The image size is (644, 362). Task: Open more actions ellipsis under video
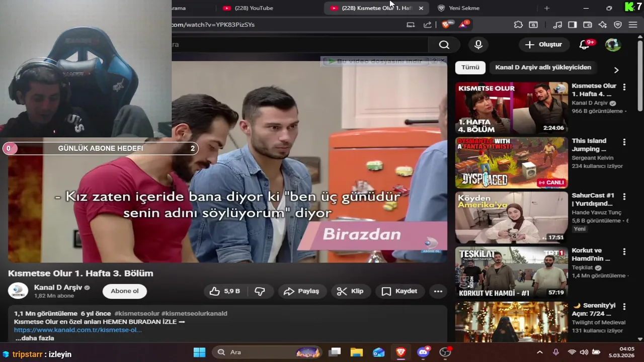tap(438, 291)
